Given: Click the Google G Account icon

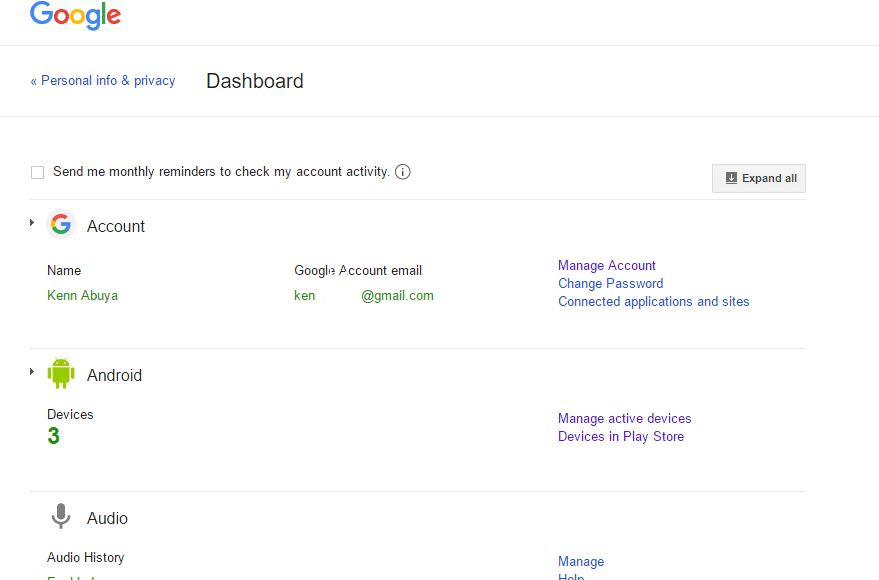Looking at the screenshot, I should click(61, 225).
